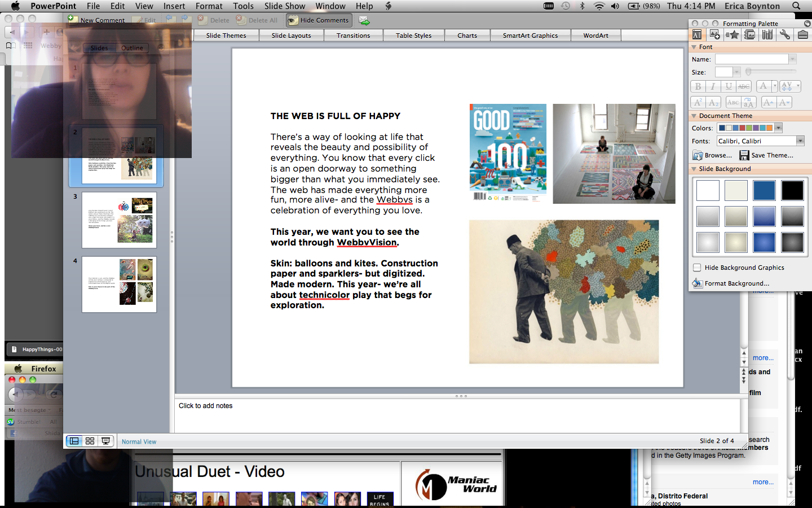Open the SmartArt Graphics tab
The height and width of the screenshot is (508, 812).
pyautogui.click(x=530, y=35)
